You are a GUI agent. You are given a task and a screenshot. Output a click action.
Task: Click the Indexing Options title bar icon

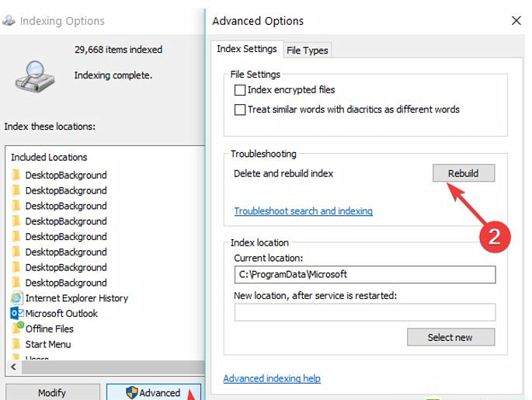[9, 21]
